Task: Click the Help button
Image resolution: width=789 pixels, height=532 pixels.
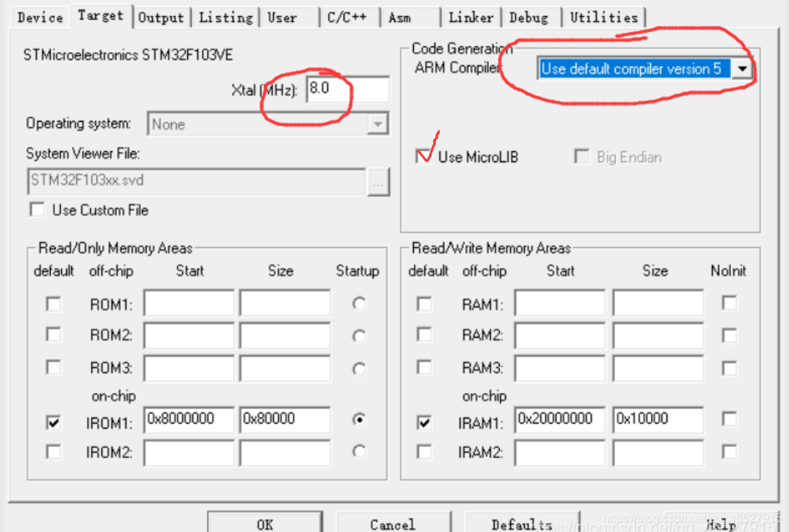Action: pyautogui.click(x=721, y=523)
